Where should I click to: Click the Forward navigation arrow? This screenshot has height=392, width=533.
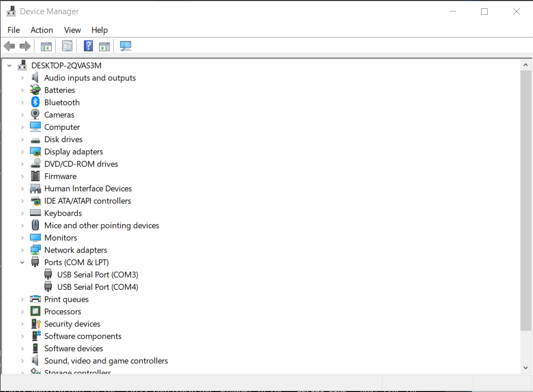(x=25, y=46)
